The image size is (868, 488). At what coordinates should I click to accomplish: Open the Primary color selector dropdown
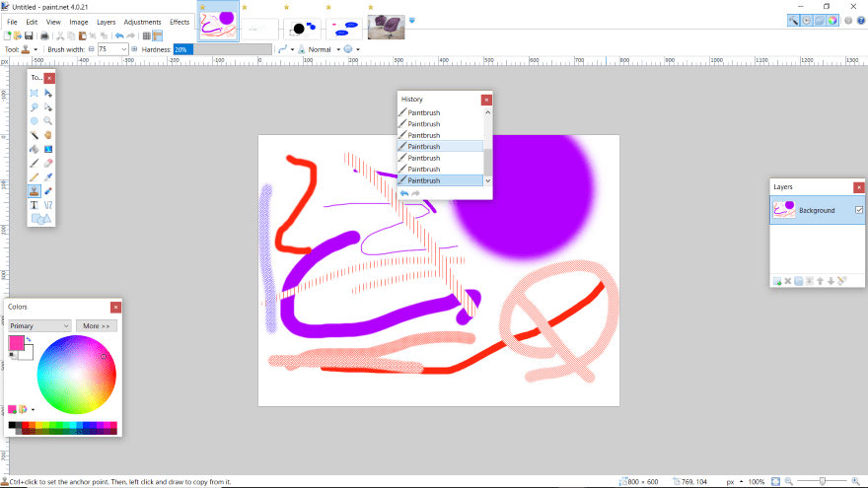[39, 325]
